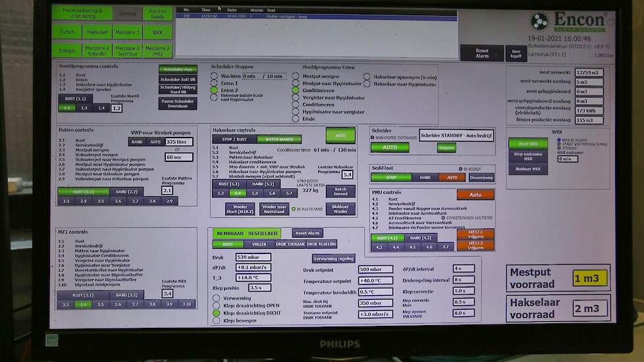Set Putten VWP pump mode to AUTO

[x=155, y=142]
